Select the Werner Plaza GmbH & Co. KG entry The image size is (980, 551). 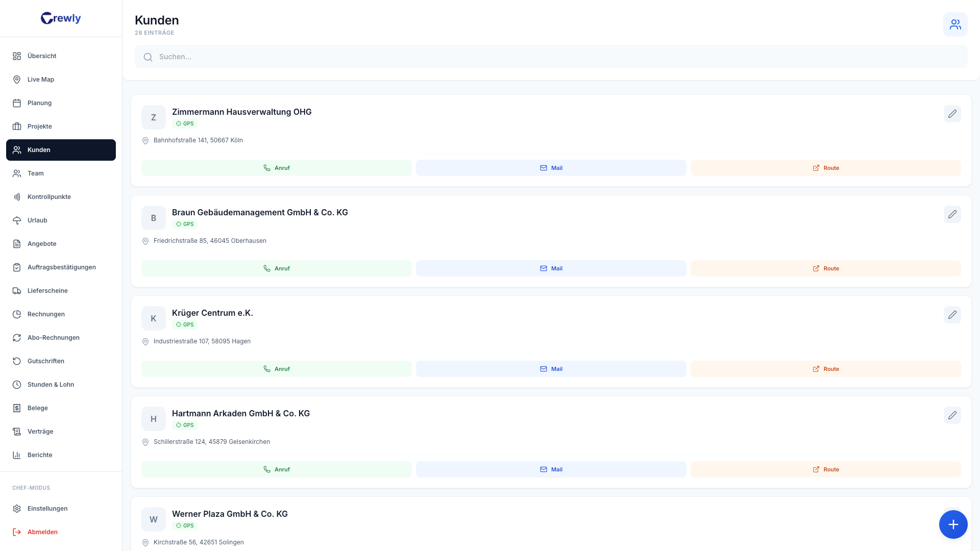(x=230, y=514)
